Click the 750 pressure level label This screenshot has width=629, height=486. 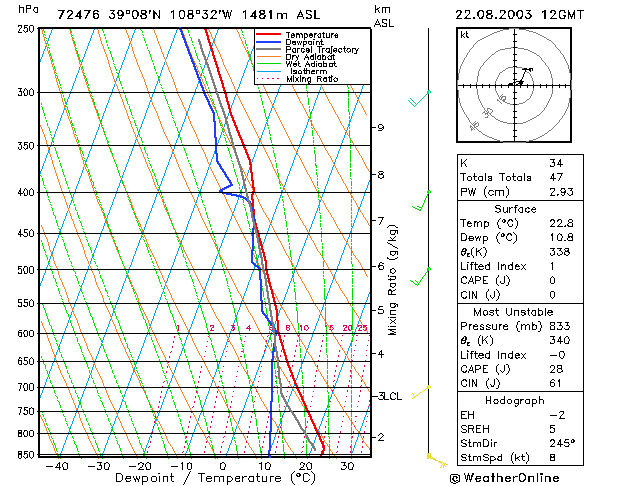click(26, 411)
